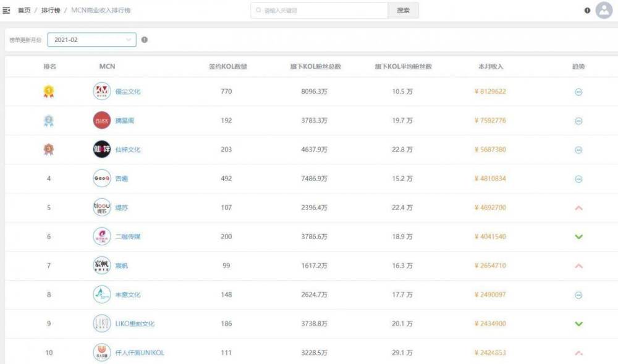Click the tioou 缇苏 logo
The image size is (618, 364).
click(x=102, y=208)
